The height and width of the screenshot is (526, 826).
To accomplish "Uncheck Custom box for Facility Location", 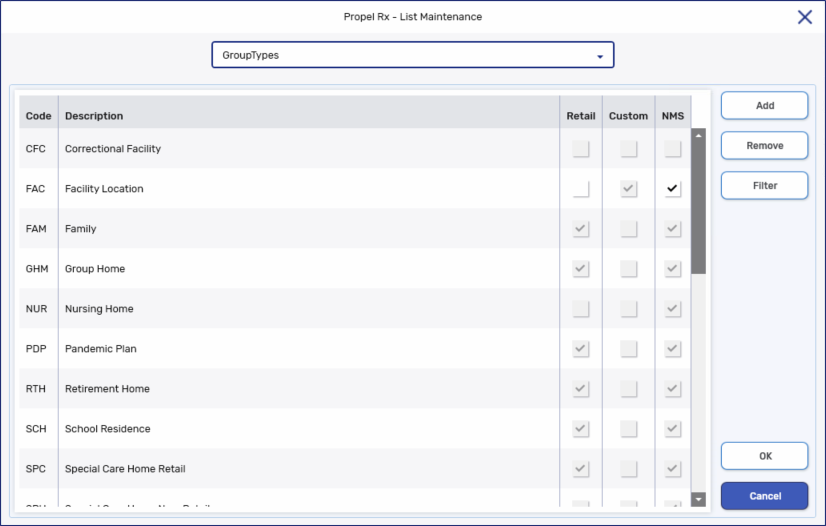I will coord(628,188).
